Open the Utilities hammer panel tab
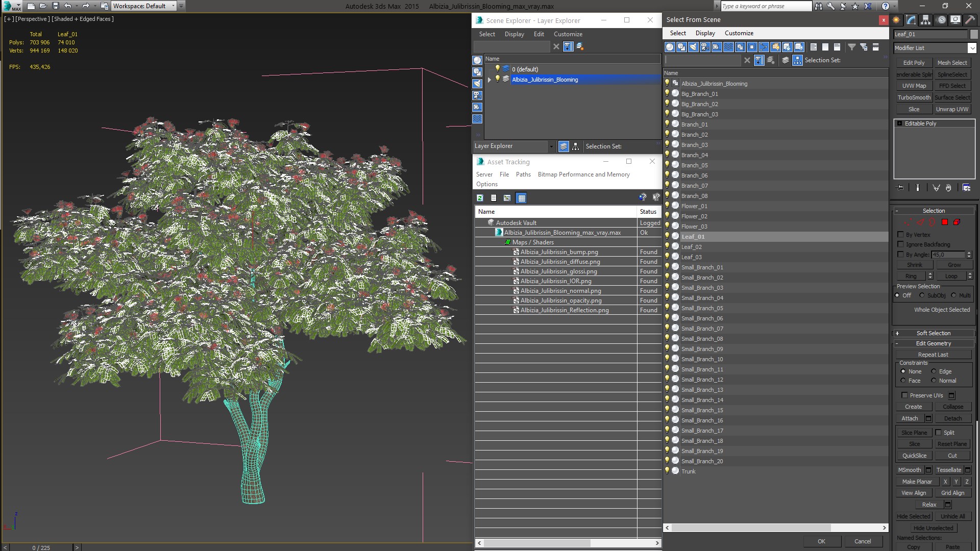 tap(970, 20)
